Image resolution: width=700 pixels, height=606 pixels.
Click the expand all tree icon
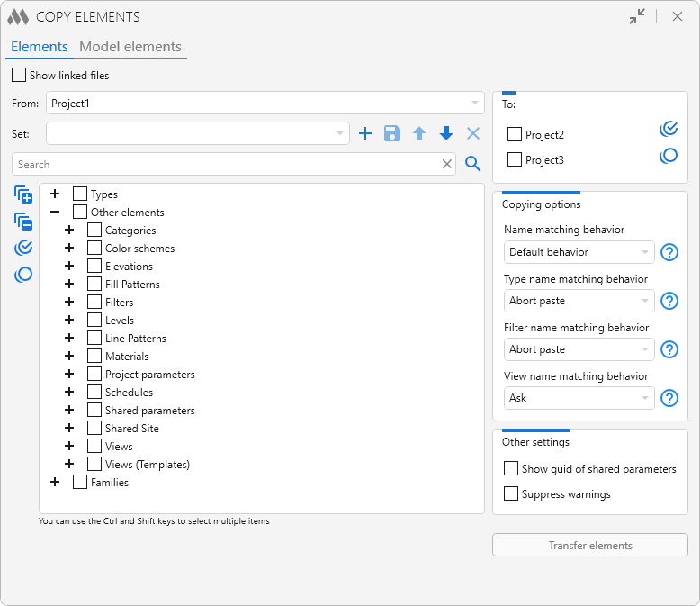pyautogui.click(x=23, y=195)
